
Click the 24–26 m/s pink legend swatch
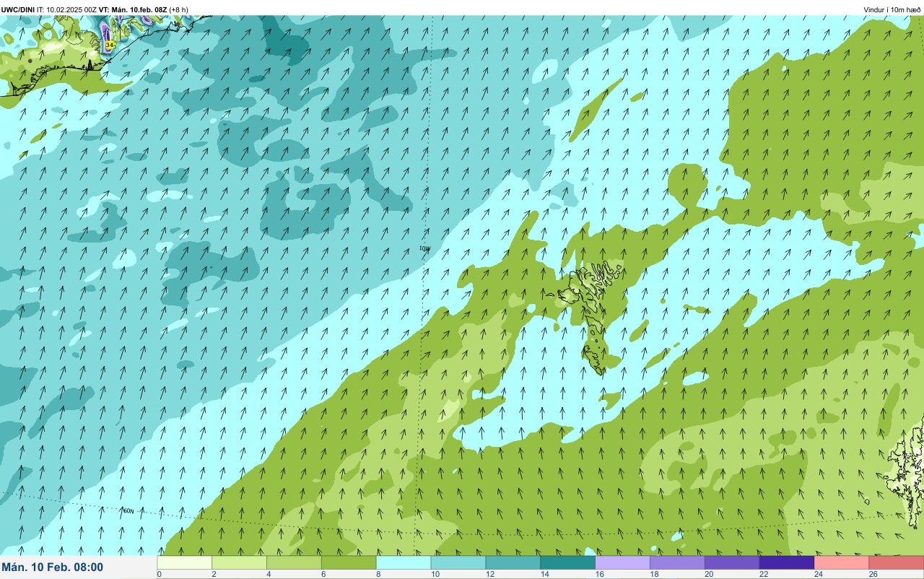[842, 563]
